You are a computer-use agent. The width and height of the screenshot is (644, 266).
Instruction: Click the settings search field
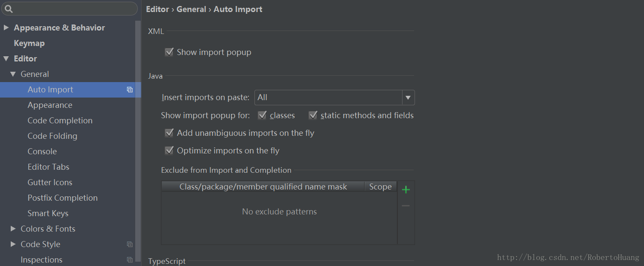click(73, 9)
